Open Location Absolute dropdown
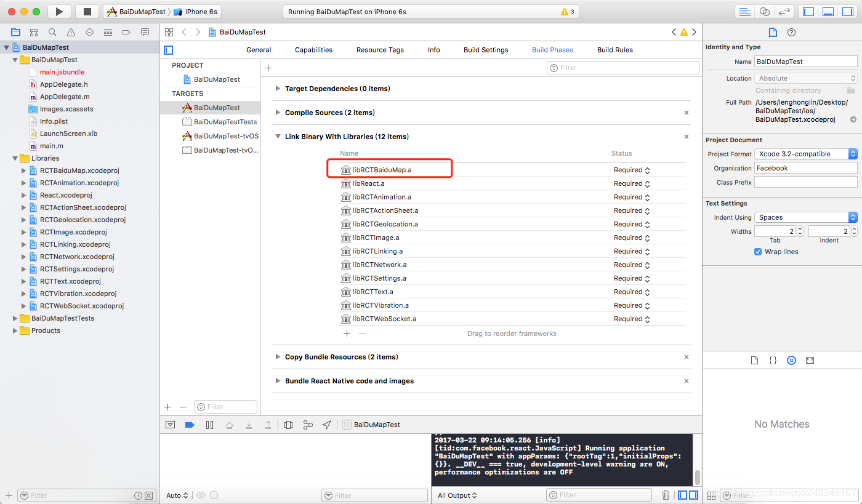Screen dimensions: 862x504 point(805,78)
